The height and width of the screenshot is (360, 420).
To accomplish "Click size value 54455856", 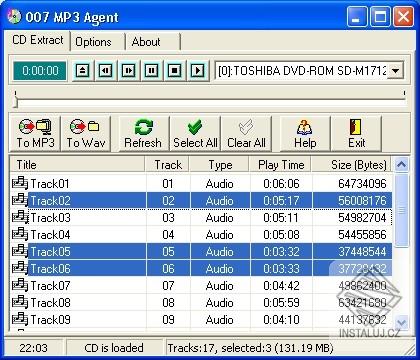I will coord(362,235).
